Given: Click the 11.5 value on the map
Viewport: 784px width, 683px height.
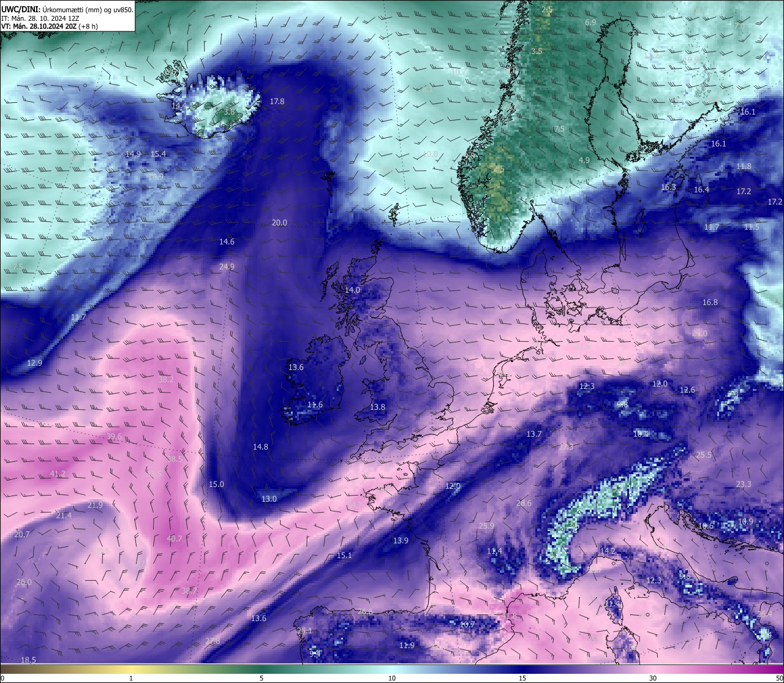Looking at the screenshot, I should [x=752, y=227].
